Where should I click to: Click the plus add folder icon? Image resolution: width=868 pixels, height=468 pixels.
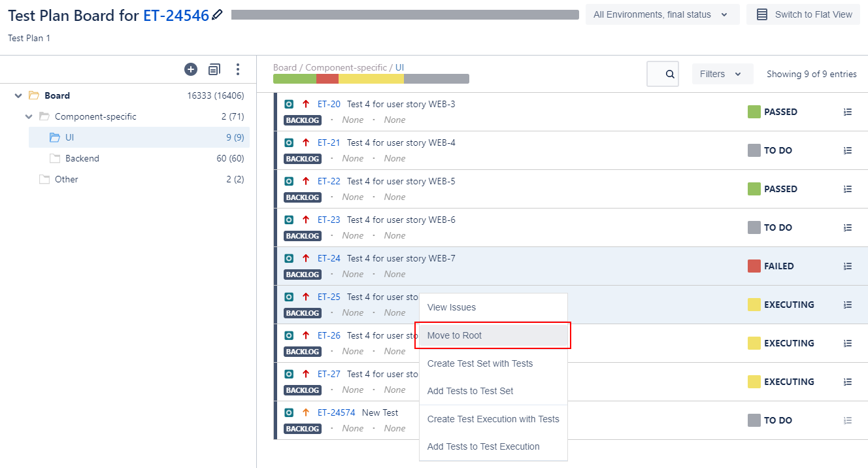click(191, 69)
